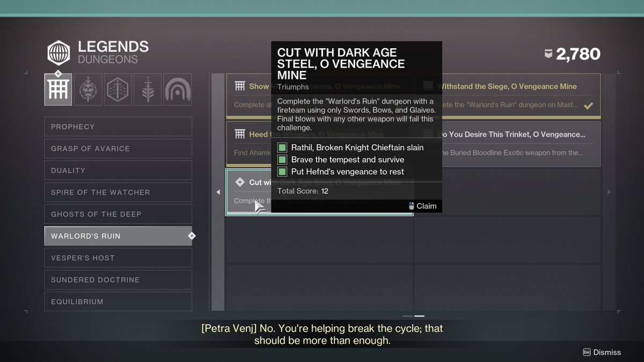Select the Dungeons category icon tab

(58, 89)
